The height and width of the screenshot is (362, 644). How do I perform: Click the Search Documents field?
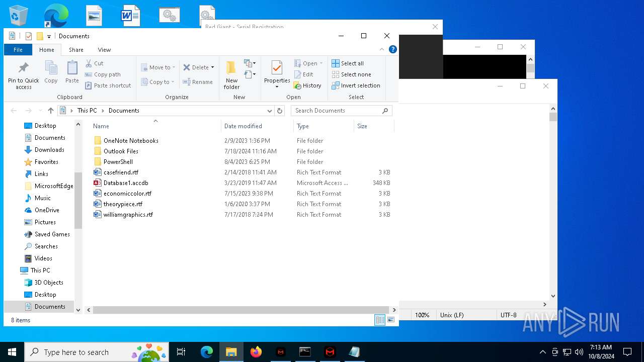click(x=341, y=111)
